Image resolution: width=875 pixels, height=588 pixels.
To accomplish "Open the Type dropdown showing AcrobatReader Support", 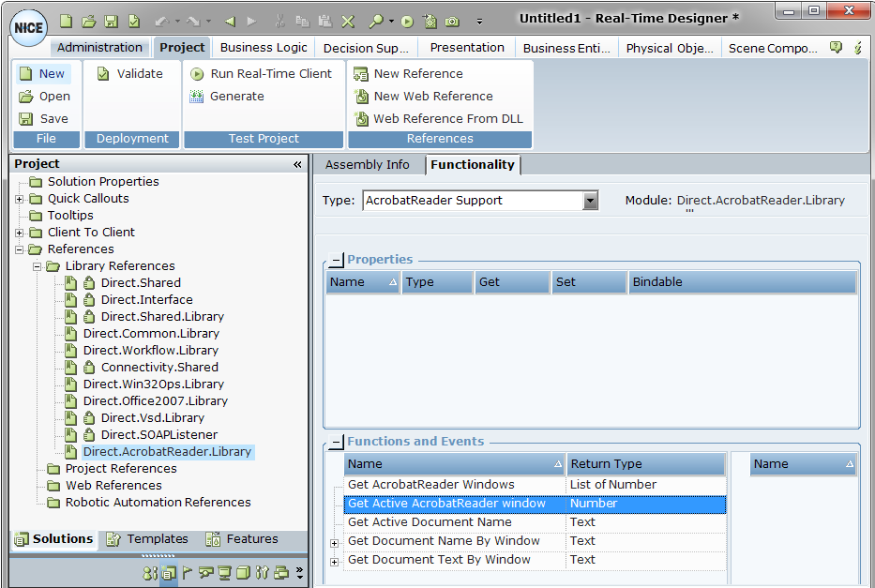I will point(590,201).
